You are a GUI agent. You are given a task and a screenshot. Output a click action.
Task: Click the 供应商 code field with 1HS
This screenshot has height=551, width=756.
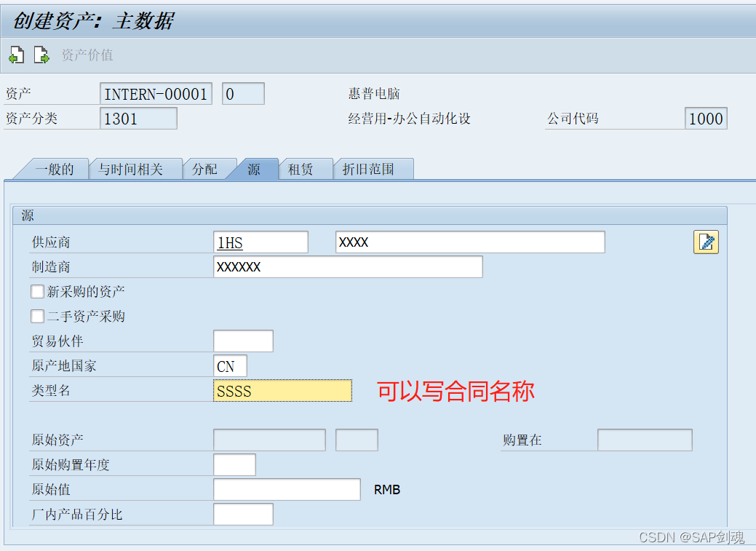260,242
